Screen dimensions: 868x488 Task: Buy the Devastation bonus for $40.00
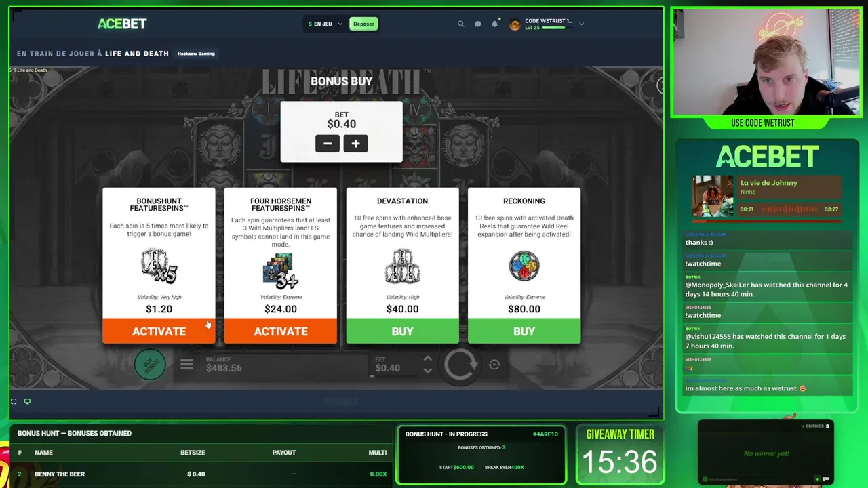pyautogui.click(x=402, y=331)
